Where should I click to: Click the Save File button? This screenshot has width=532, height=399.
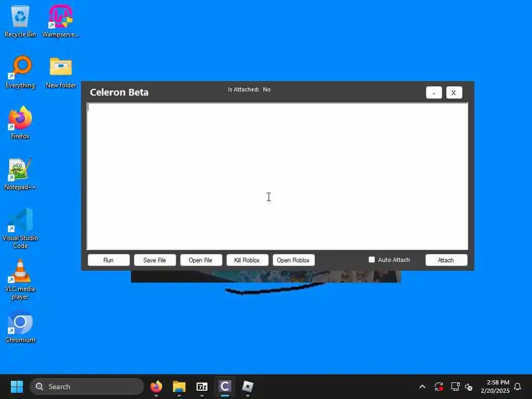(155, 260)
